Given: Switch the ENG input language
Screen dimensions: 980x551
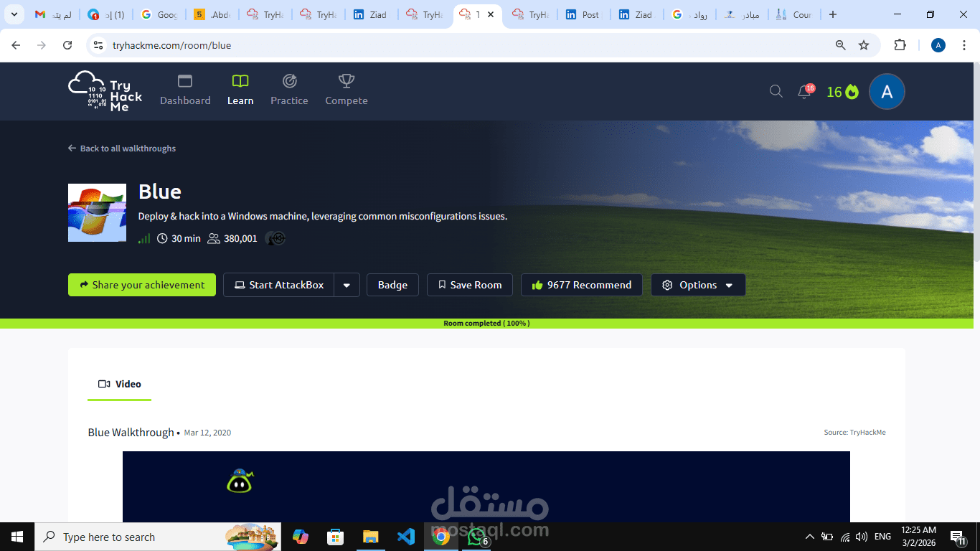Looking at the screenshot, I should tap(883, 537).
